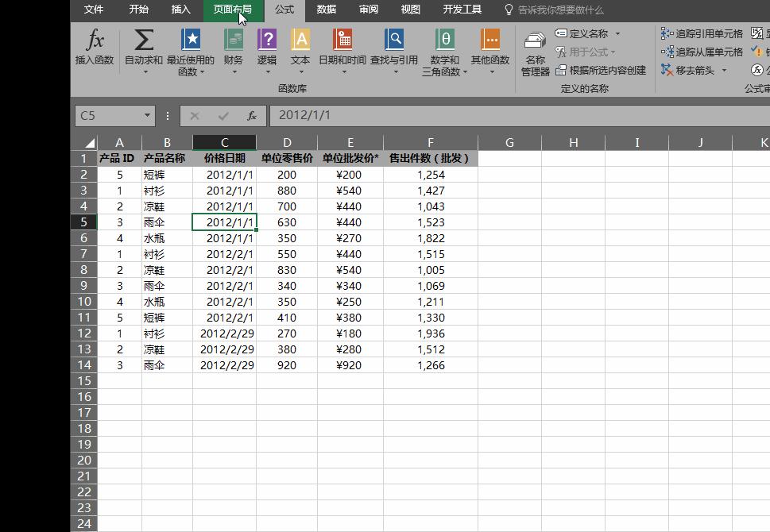Select cell containing 1,822
The image size is (770, 532).
click(x=430, y=238)
